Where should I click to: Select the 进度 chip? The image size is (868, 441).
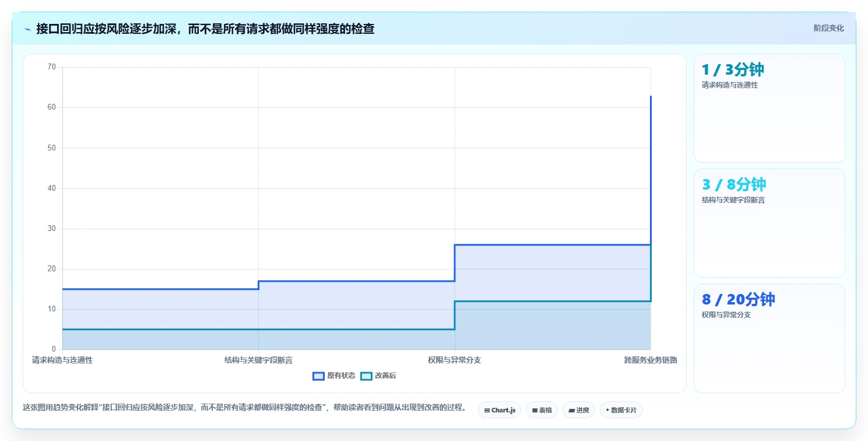click(579, 410)
